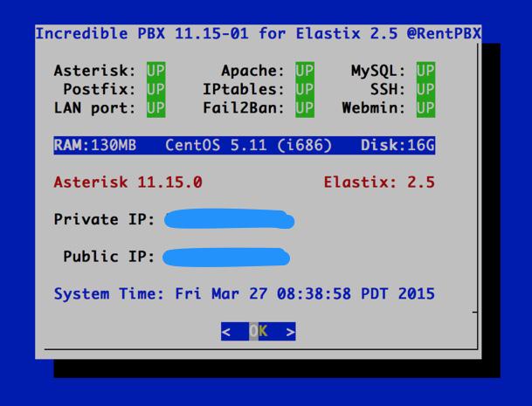Click the Fail2Ban: service label
The image size is (532, 406).
pyautogui.click(x=244, y=108)
